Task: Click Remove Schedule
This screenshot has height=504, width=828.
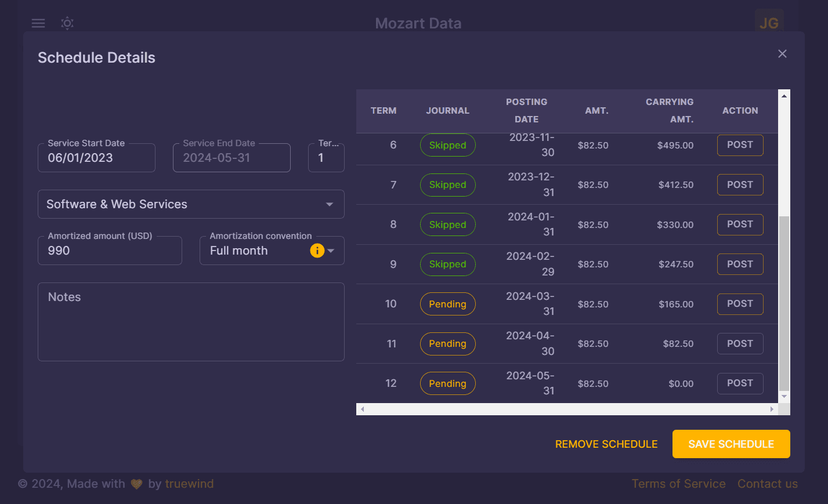Action: [606, 444]
